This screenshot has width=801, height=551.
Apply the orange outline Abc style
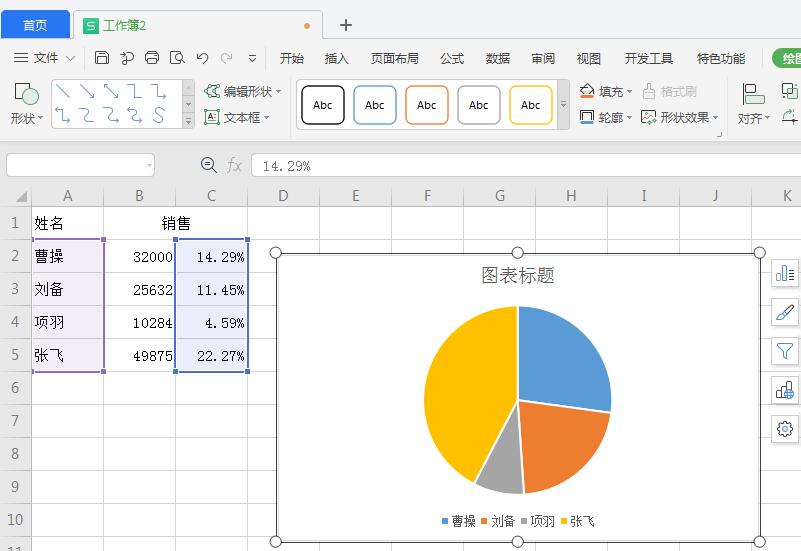pyautogui.click(x=427, y=105)
